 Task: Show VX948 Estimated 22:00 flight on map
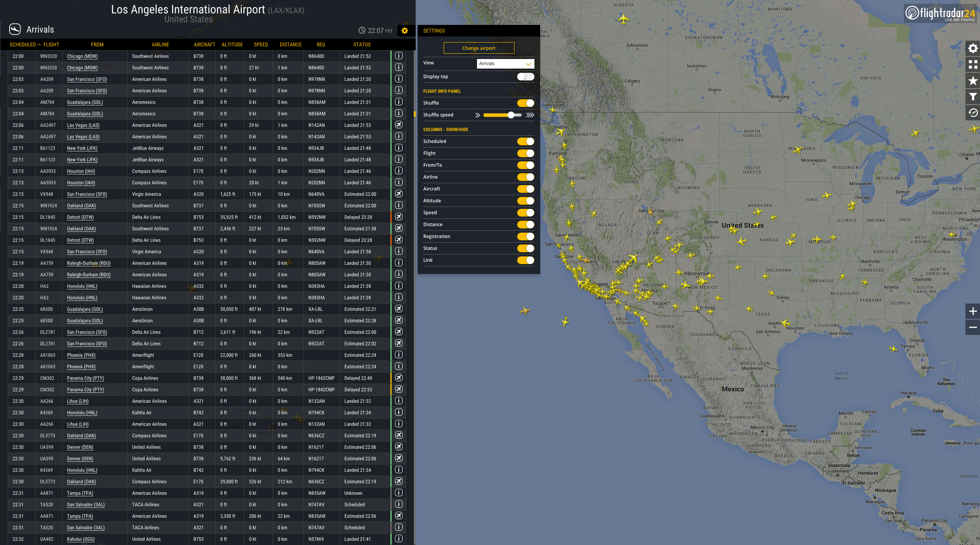coord(399,194)
